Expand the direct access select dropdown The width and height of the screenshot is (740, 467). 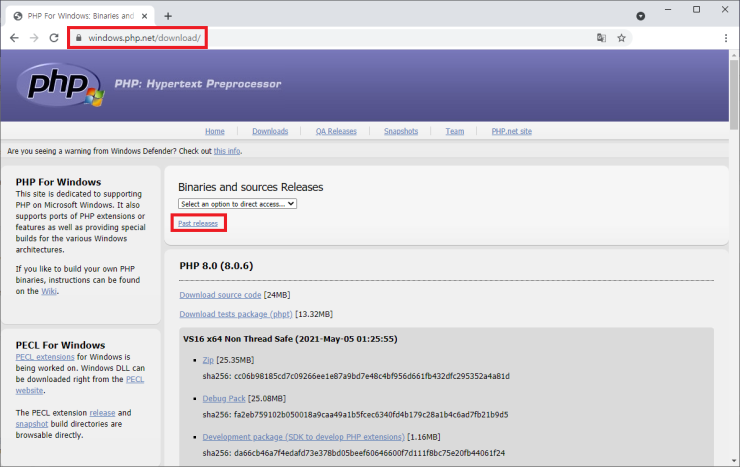(237, 203)
